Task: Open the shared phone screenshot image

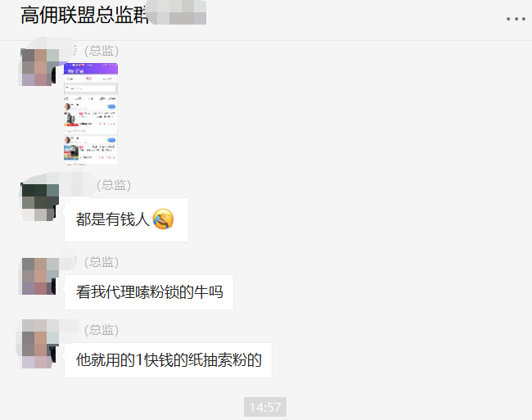Action: coord(91,114)
